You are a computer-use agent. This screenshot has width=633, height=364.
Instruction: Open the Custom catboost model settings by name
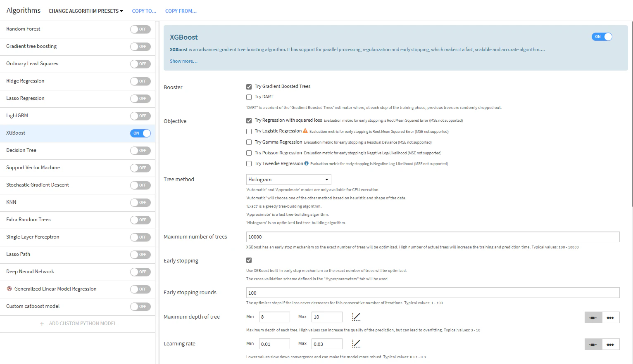click(x=33, y=306)
